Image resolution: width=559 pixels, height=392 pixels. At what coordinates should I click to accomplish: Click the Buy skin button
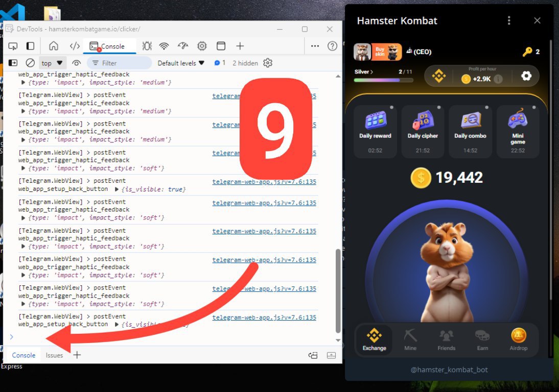[x=386, y=52]
